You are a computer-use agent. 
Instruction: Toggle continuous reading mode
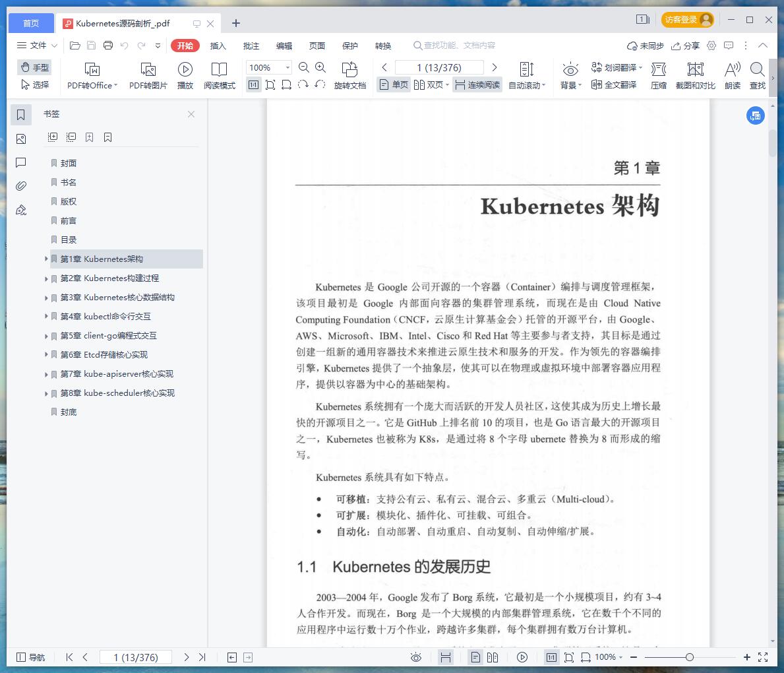[x=477, y=84]
